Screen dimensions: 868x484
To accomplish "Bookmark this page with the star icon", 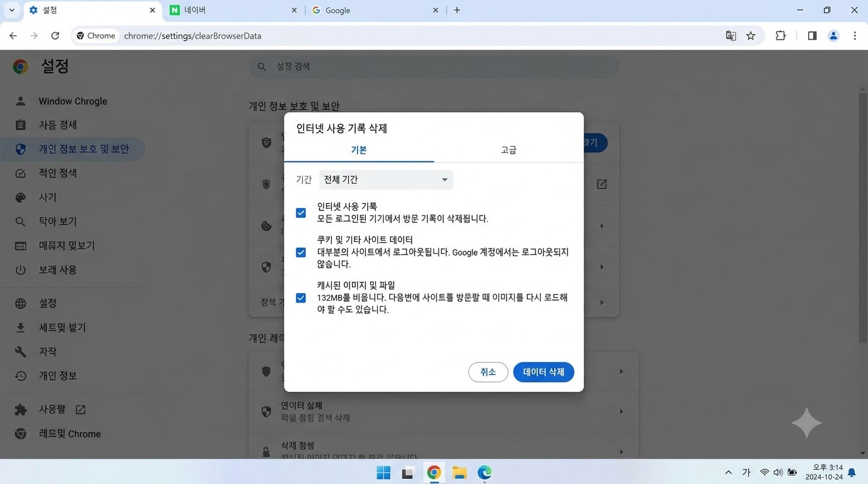I will (x=751, y=36).
